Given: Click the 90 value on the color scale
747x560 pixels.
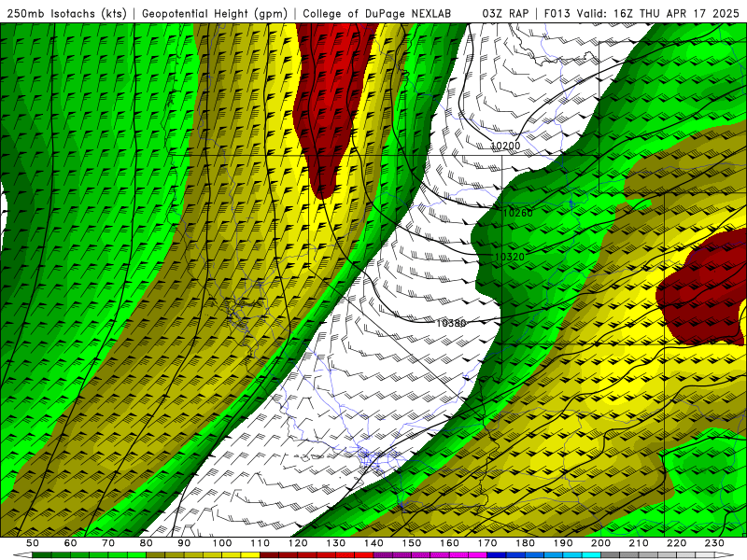Looking at the screenshot, I should (184, 543).
